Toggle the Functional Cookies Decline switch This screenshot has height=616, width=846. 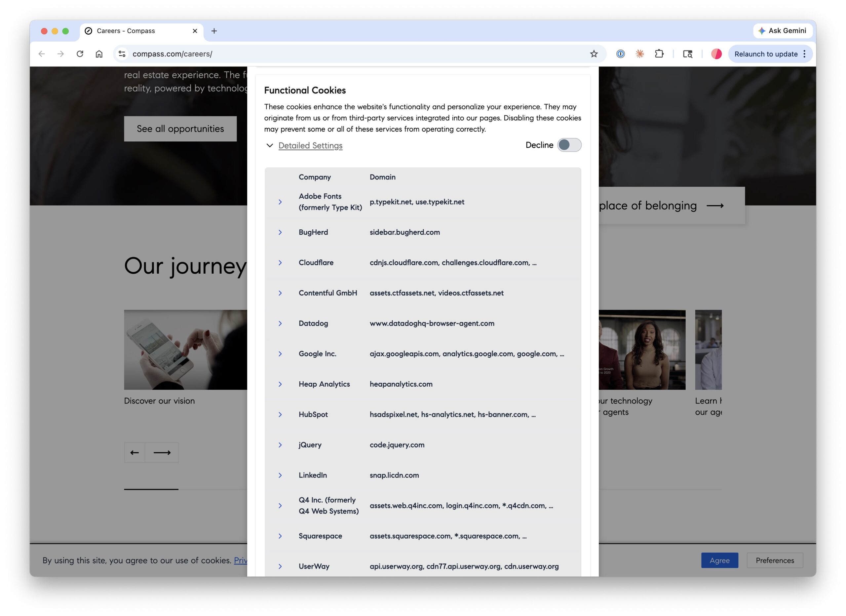[569, 145]
